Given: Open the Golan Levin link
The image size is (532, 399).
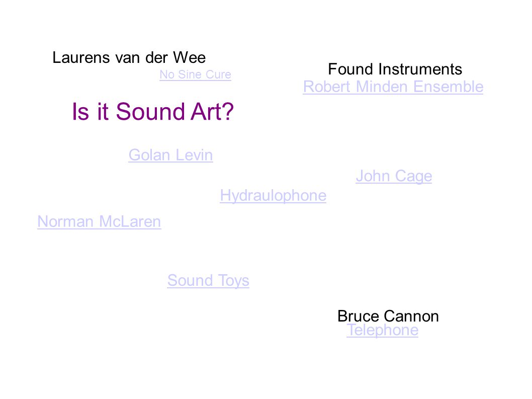Looking at the screenshot, I should [x=170, y=155].
